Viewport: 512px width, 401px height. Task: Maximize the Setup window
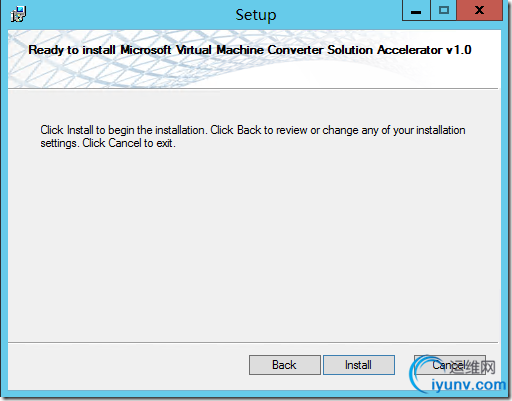[444, 11]
